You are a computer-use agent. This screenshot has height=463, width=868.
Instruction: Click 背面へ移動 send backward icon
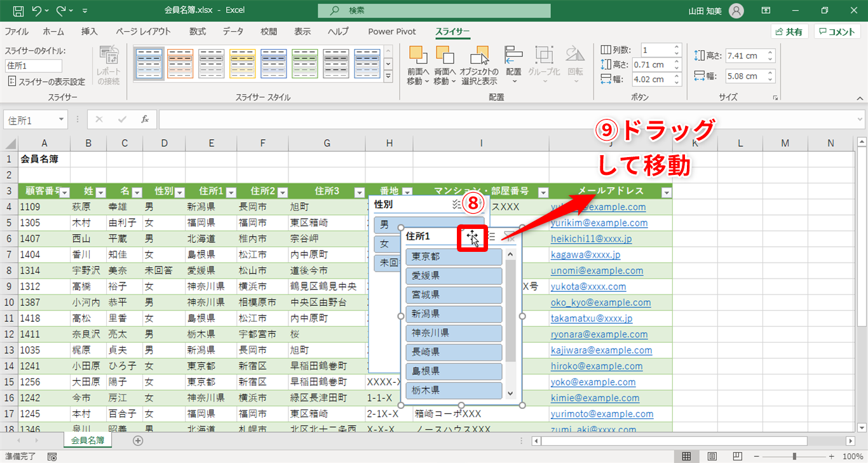point(445,55)
